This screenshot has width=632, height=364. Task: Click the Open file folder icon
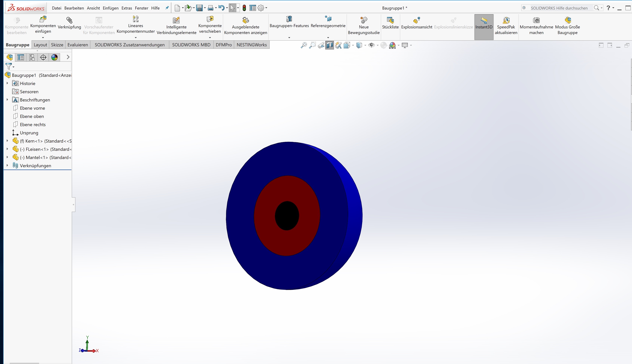click(188, 8)
